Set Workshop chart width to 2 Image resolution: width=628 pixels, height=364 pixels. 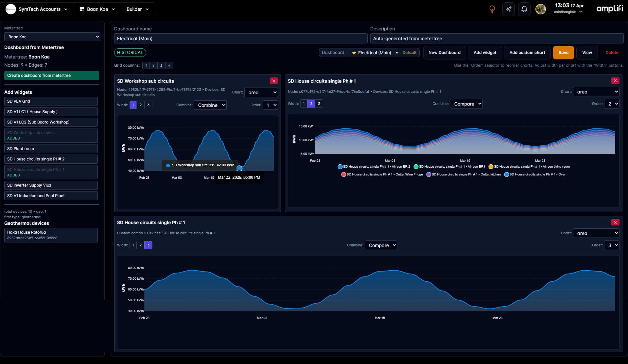pyautogui.click(x=141, y=105)
